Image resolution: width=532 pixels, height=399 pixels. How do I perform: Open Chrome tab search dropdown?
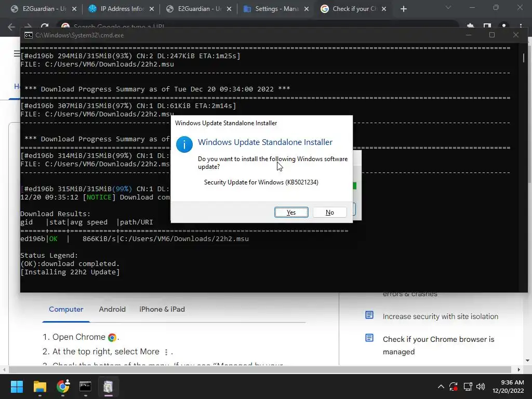(448, 7)
